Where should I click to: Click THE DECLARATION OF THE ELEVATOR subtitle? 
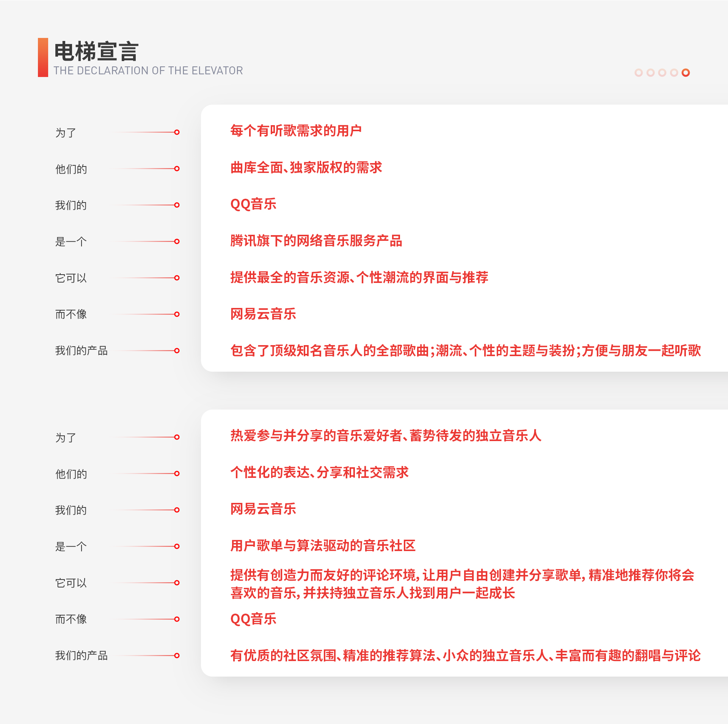tap(148, 71)
